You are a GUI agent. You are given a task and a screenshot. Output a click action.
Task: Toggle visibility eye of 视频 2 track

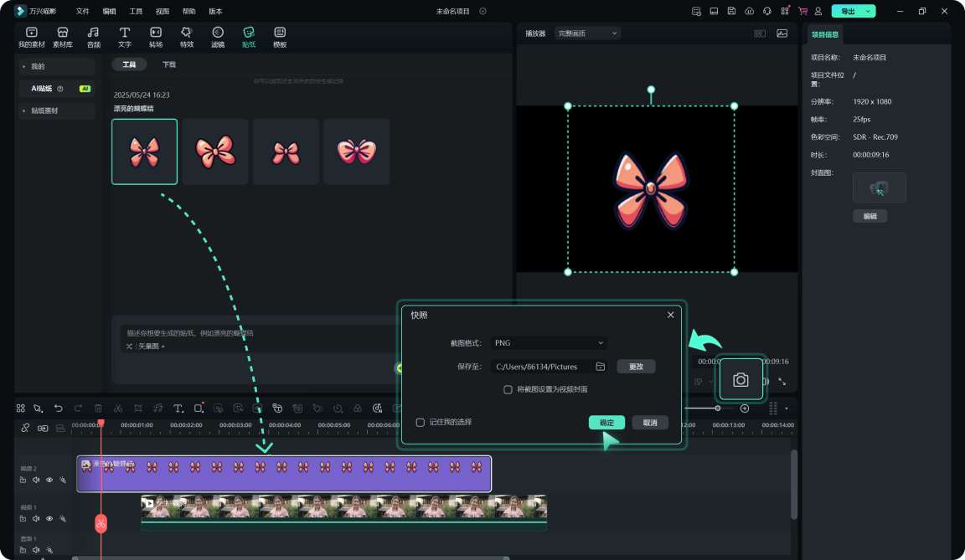pos(49,480)
